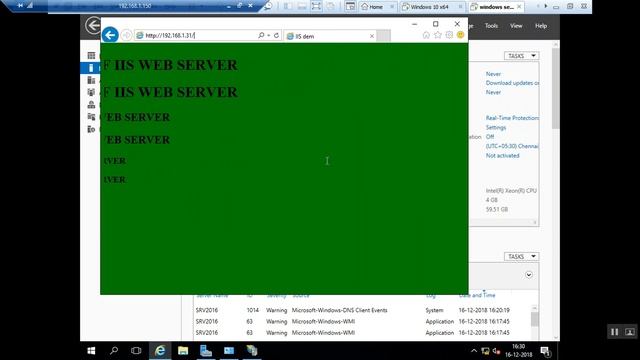Open Task View on the taskbar
This screenshot has width=640, height=360.
pyautogui.click(x=136, y=351)
